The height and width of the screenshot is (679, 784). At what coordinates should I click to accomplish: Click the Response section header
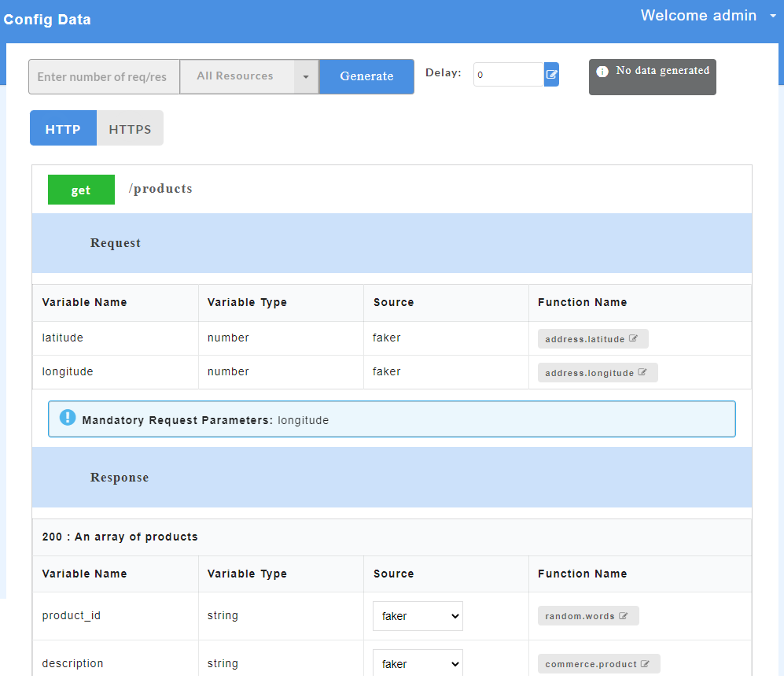[x=392, y=478]
